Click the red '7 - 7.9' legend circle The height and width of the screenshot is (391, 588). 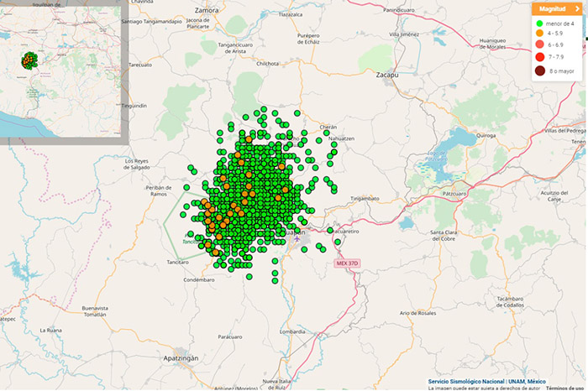pyautogui.click(x=539, y=56)
